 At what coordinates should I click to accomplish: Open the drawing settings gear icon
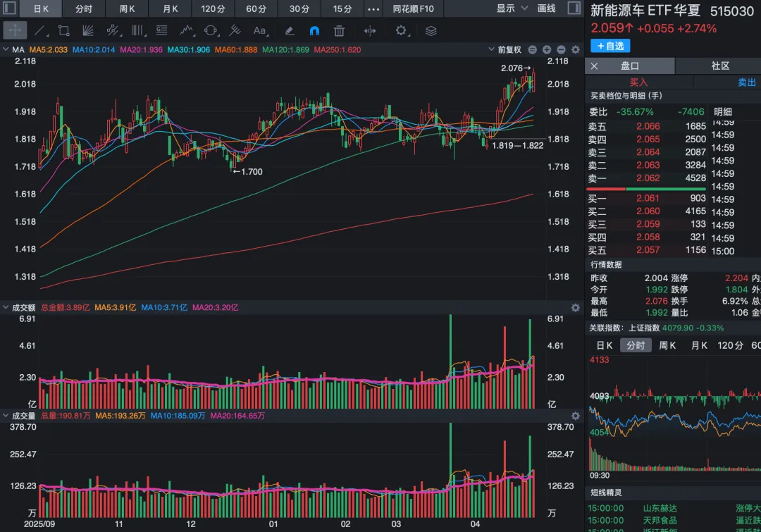click(x=401, y=31)
